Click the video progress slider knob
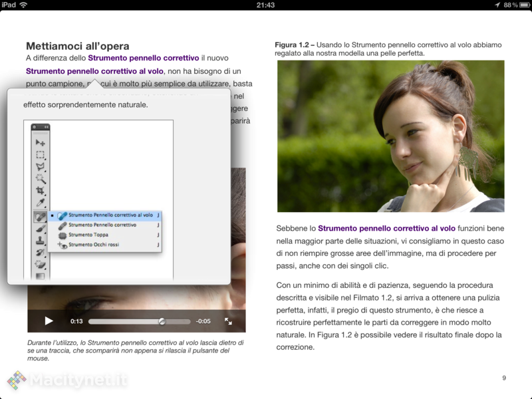Screen dimensions: 532x399 pyautogui.click(x=162, y=321)
